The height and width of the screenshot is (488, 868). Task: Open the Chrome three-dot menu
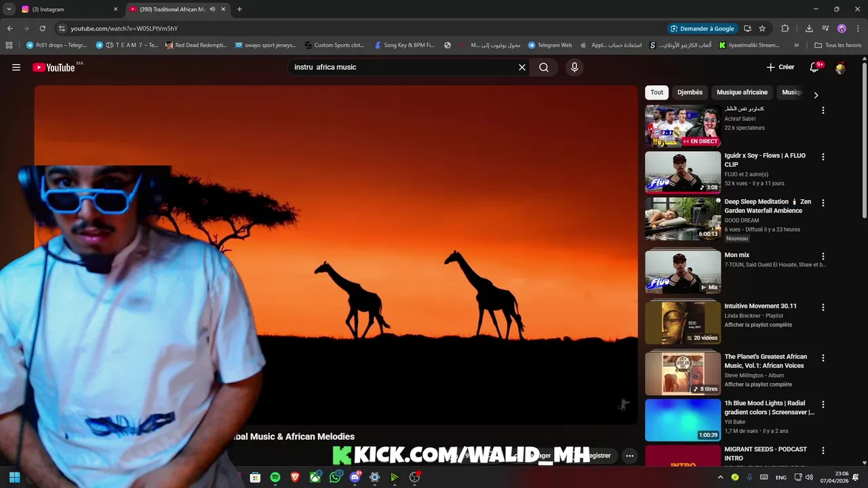click(x=858, y=28)
